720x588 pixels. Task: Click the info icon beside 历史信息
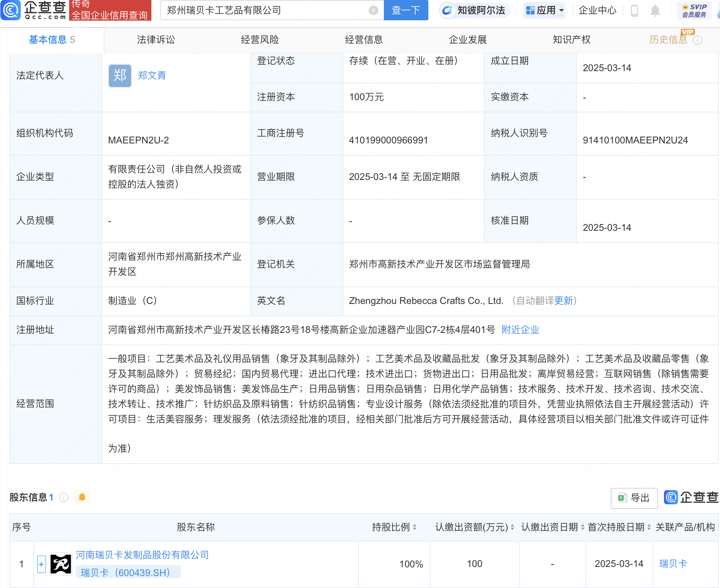pyautogui.click(x=697, y=40)
